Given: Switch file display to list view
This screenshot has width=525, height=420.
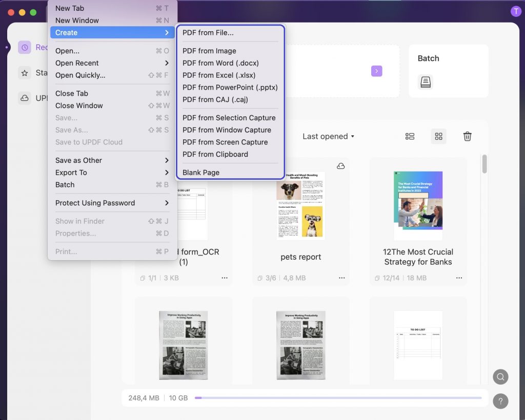Looking at the screenshot, I should point(409,136).
